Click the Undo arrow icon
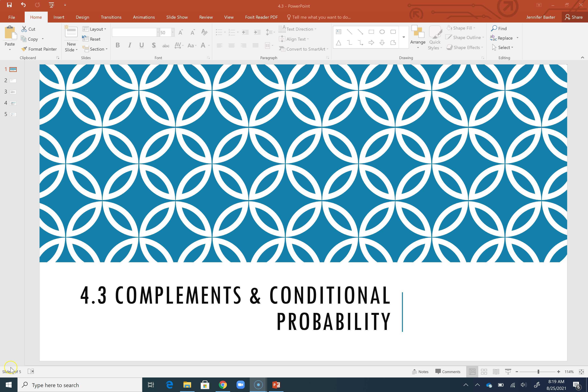Image resolution: width=588 pixels, height=392 pixels. [x=23, y=5]
